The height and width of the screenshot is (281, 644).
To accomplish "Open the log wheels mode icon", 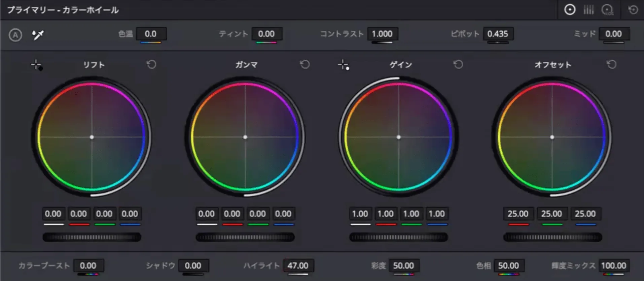I will [x=608, y=10].
